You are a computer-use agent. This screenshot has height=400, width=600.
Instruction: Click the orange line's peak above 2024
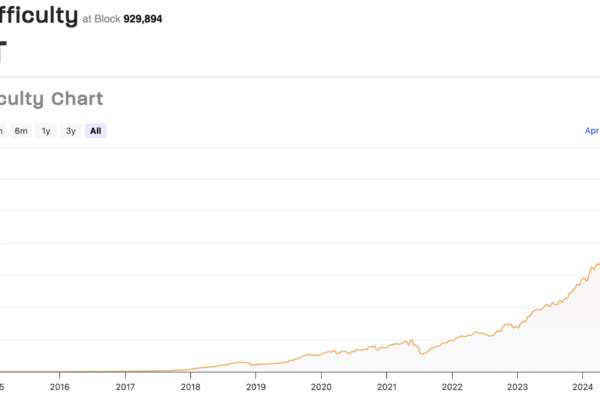(597, 264)
